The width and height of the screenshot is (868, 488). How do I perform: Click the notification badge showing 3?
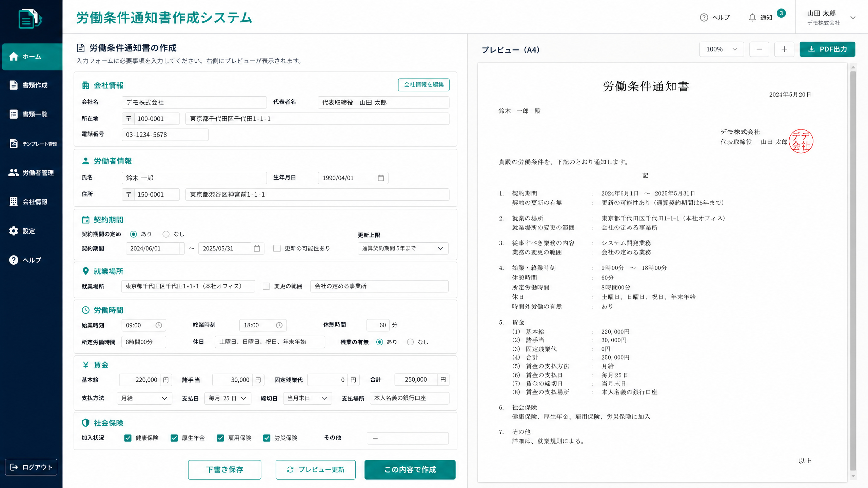(781, 13)
